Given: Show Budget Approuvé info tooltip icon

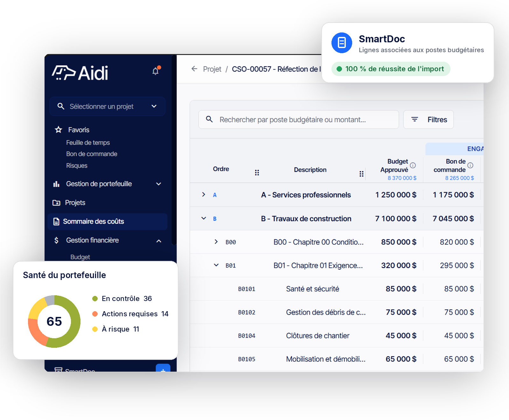Looking at the screenshot, I should tap(413, 165).
